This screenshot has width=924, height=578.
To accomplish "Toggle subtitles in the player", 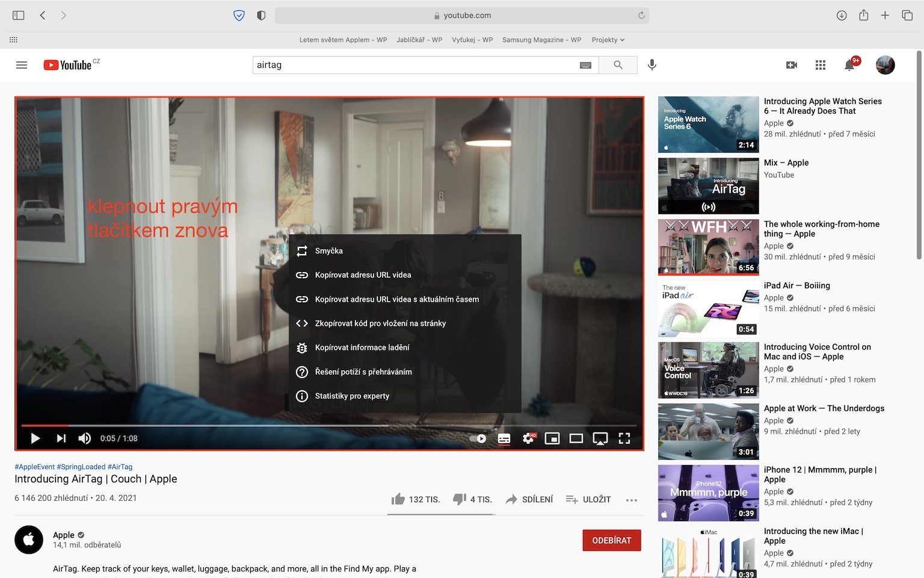I will pyautogui.click(x=504, y=438).
